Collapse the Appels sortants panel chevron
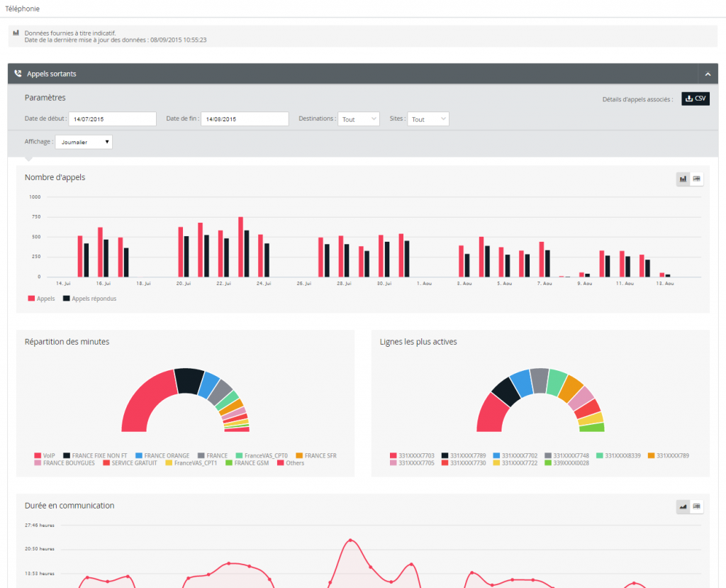Image resolution: width=726 pixels, height=588 pixels. [708, 74]
